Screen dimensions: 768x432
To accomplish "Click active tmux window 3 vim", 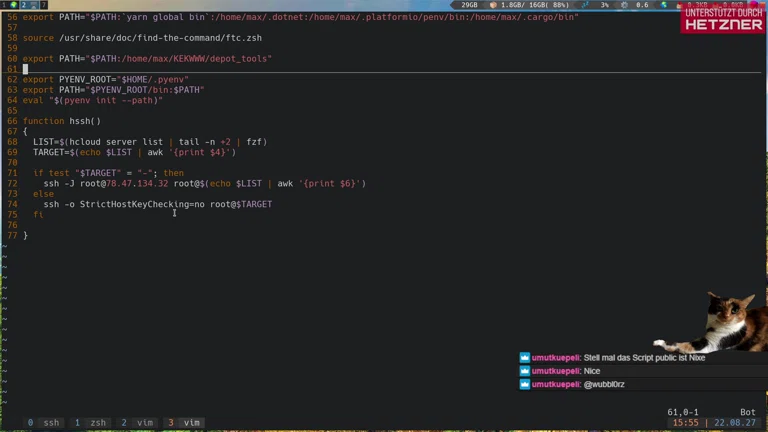I will point(184,423).
